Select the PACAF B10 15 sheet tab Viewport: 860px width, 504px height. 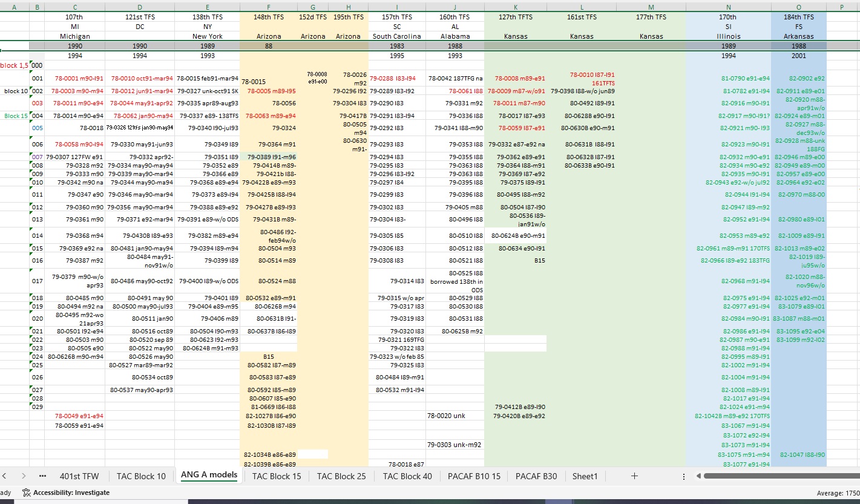[474, 476]
